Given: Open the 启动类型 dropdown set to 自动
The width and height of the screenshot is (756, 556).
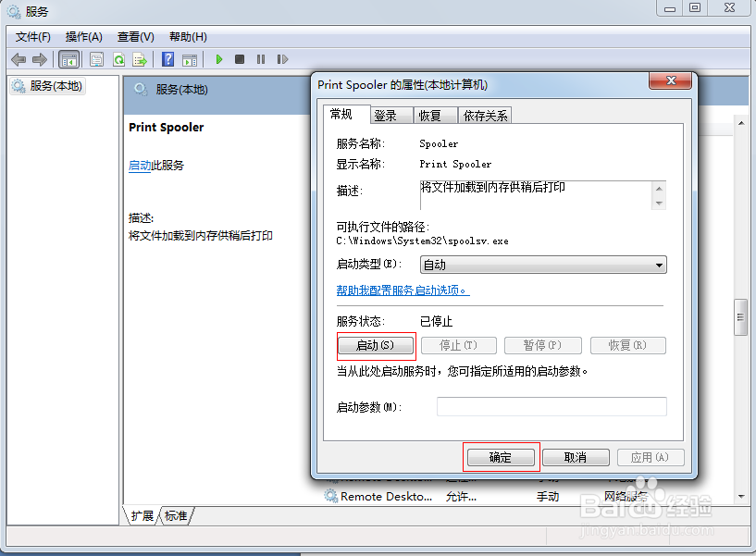Looking at the screenshot, I should pos(543,265).
